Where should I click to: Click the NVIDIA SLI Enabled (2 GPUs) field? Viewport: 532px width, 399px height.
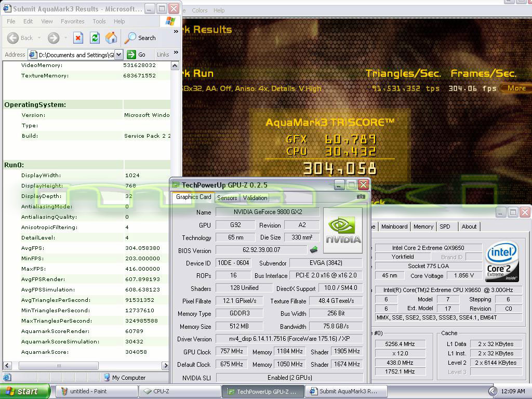point(289,377)
